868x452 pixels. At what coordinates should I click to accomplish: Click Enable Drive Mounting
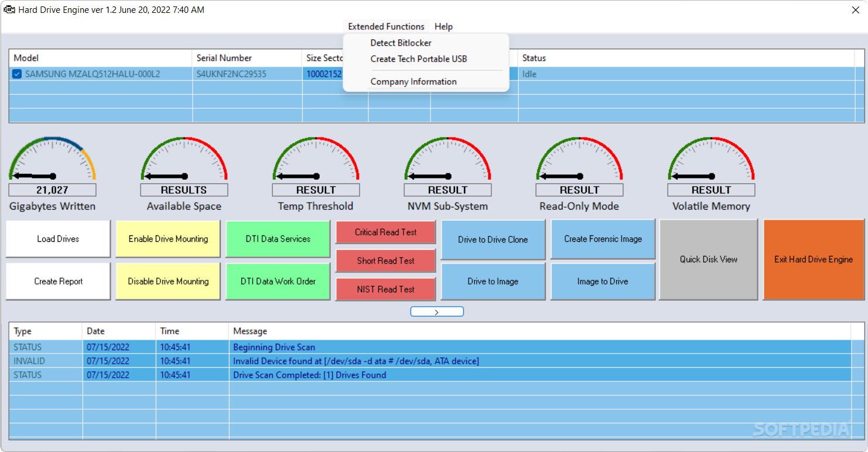[168, 239]
